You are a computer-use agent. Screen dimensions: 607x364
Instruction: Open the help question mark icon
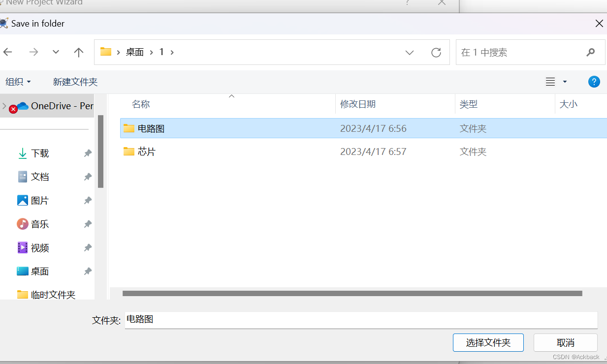594,82
